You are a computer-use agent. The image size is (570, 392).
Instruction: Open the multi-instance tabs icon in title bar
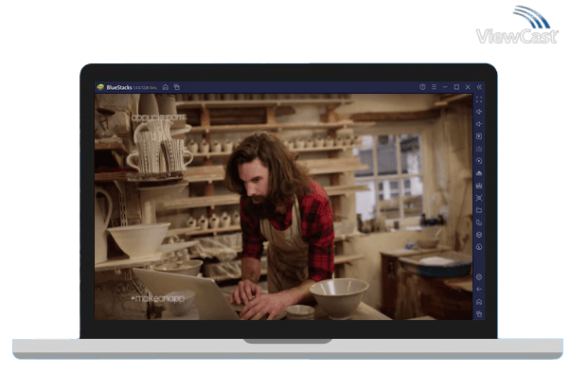point(176,87)
